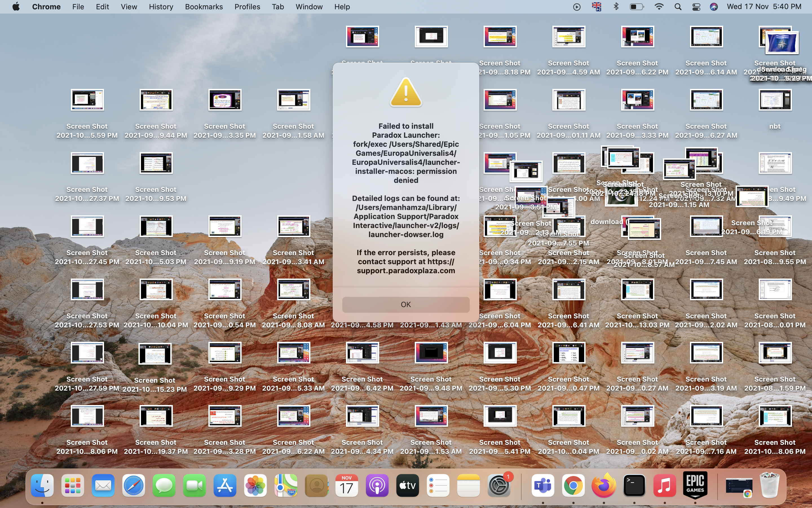Select Screen Shot 2021-10...15.23 PM on desktop
This screenshot has width=812, height=508.
[155, 354]
